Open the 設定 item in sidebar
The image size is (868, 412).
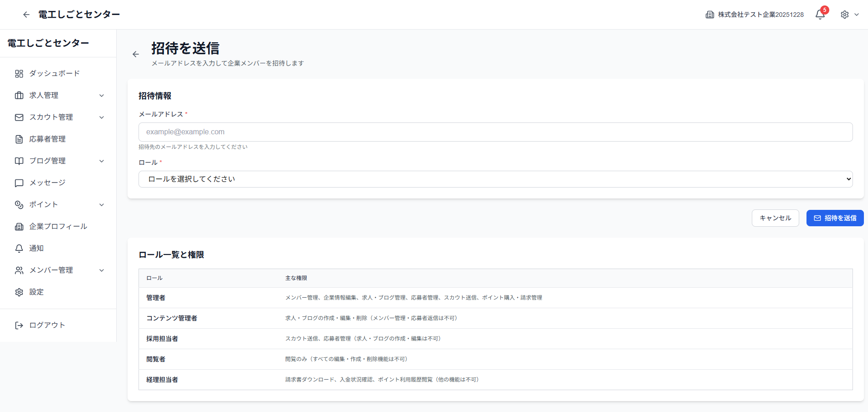37,292
